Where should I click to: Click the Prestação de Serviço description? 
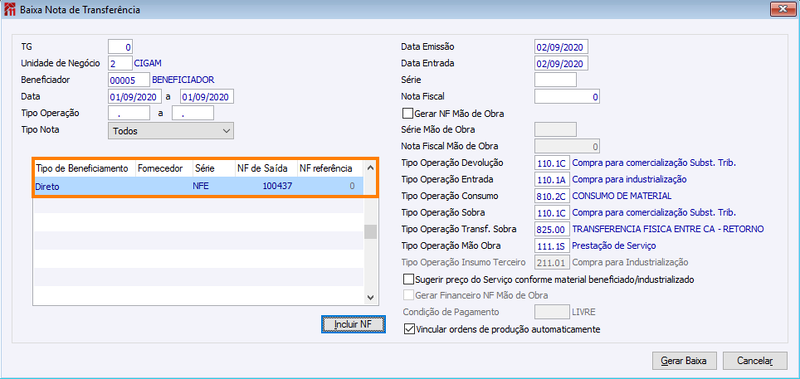pos(614,245)
